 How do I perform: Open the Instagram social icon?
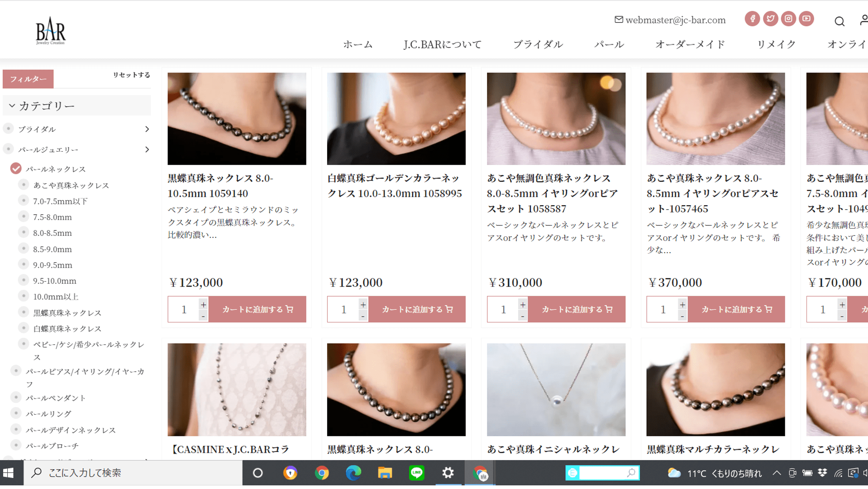[x=788, y=19]
